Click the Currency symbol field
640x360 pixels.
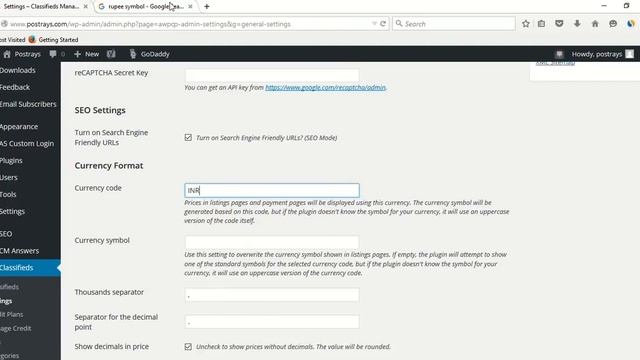coord(272,242)
